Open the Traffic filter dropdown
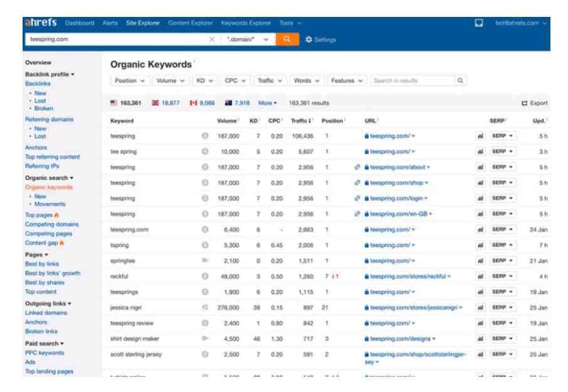568x392 pixels. point(270,80)
